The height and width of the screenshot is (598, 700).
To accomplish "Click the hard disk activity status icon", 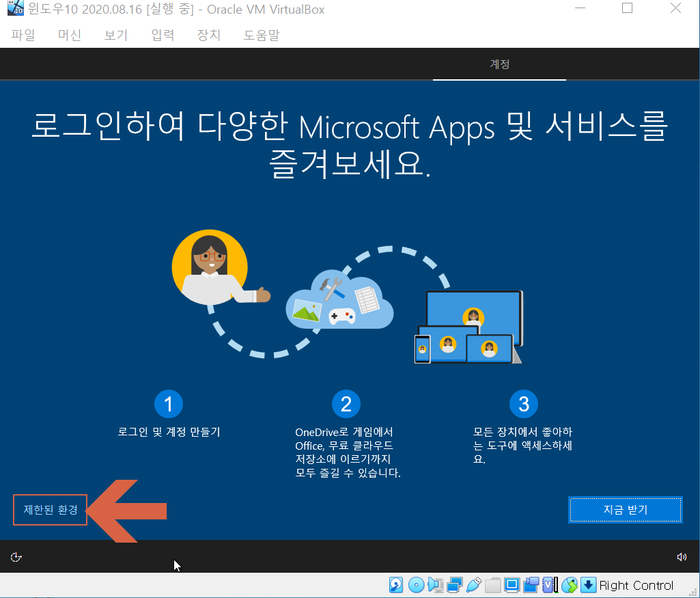I will pyautogui.click(x=396, y=585).
